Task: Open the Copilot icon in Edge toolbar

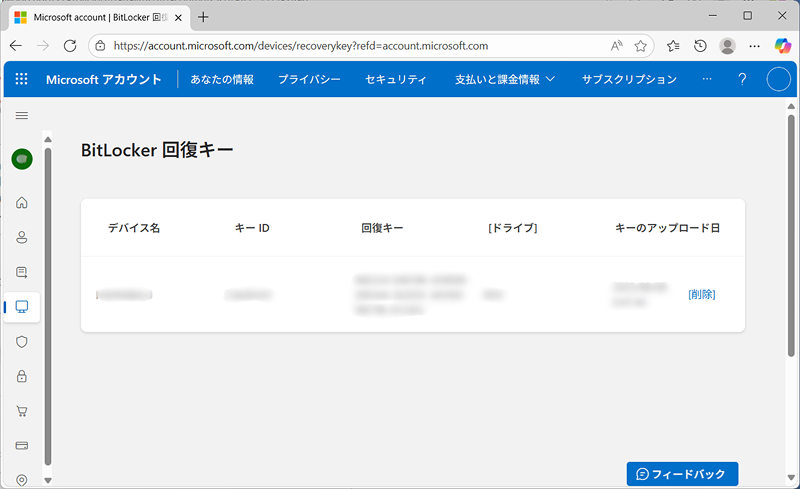Action: coord(783,46)
